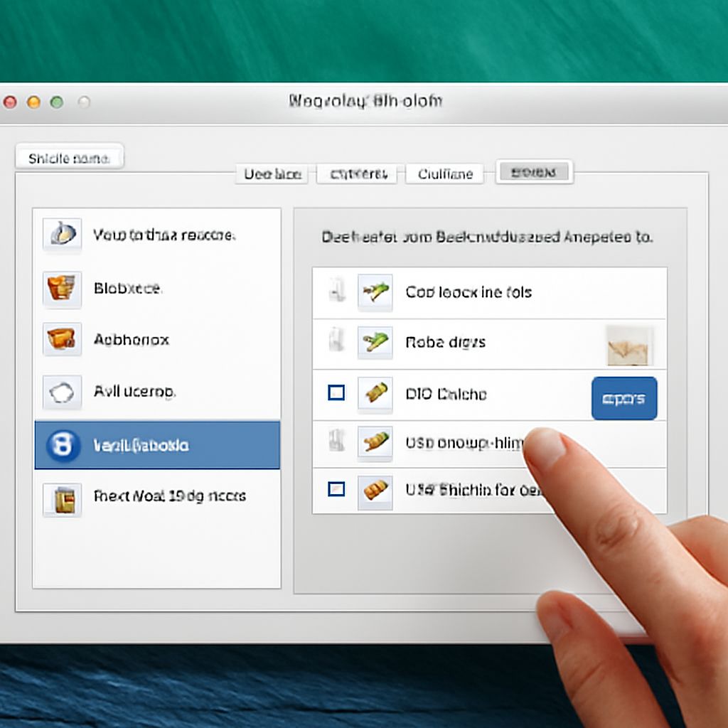This screenshot has height=728, width=728.
Task: Select 'Blobxece' in the sidebar list
Action: [x=157, y=289]
